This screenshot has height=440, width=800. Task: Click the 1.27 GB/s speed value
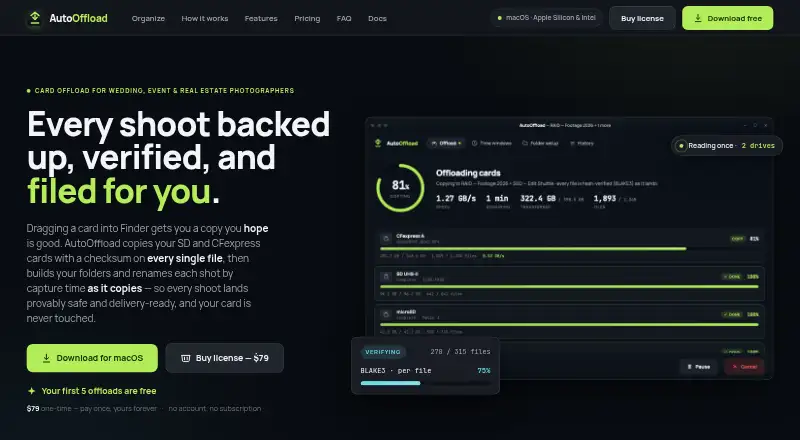click(456, 199)
